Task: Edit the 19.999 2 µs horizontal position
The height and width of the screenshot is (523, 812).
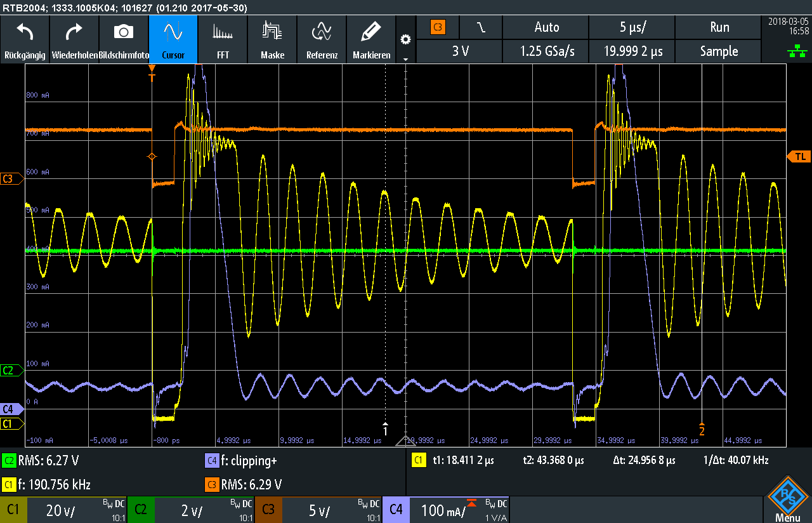Action: 632,51
